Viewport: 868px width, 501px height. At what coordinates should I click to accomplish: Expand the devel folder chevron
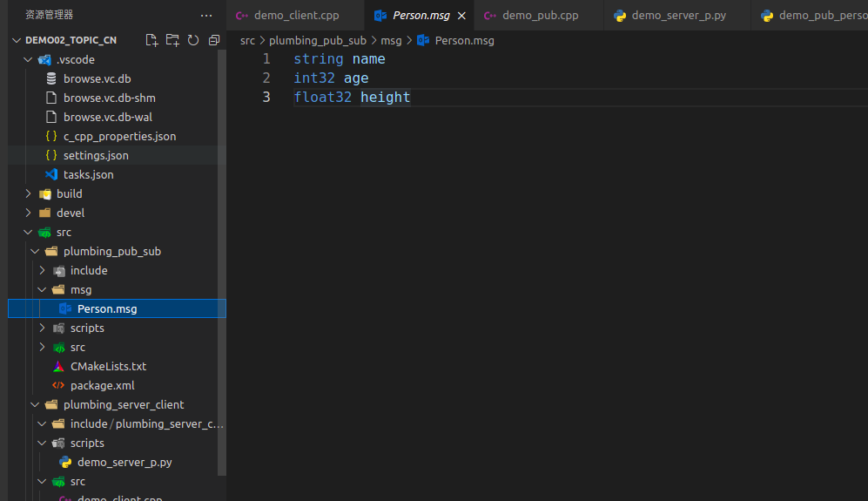(x=28, y=213)
